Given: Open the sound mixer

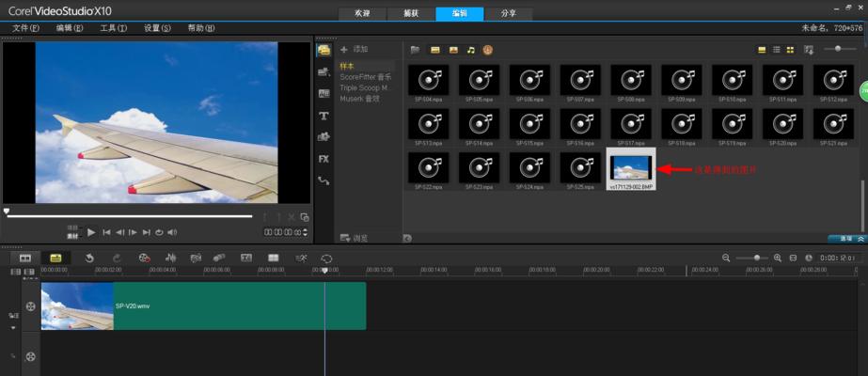Looking at the screenshot, I should [x=170, y=258].
